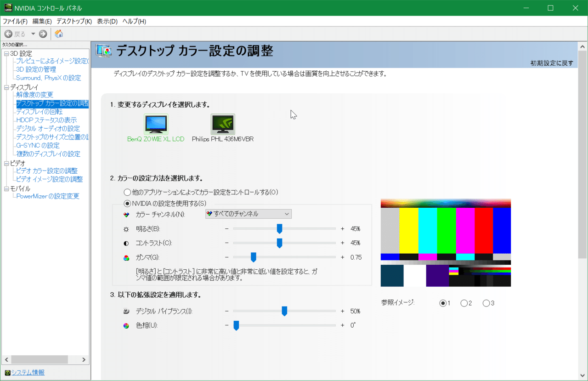
Task: Click the Back arrow toolbar icon
Action: (8, 34)
